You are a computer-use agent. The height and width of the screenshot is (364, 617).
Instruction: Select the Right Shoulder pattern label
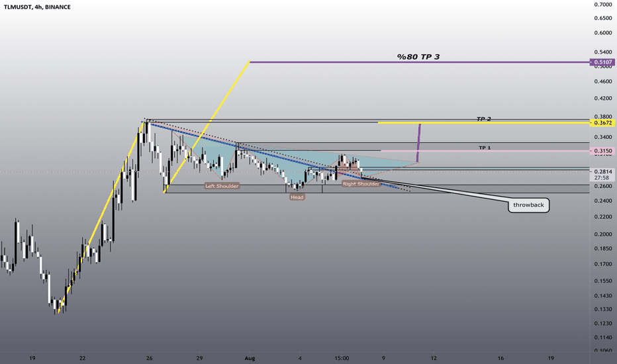coord(361,184)
